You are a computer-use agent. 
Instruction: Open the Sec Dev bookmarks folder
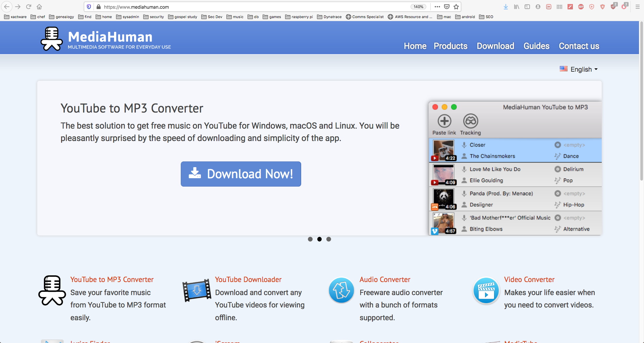212,17
